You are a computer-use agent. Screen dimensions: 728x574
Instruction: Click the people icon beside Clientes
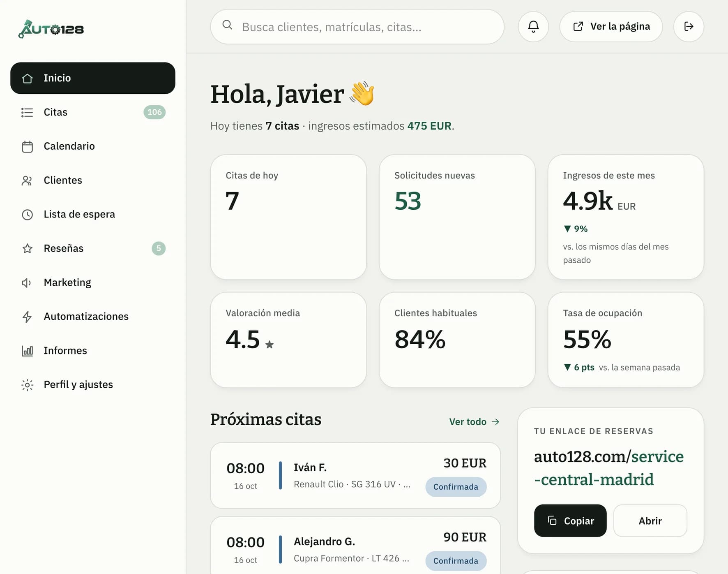pos(27,181)
